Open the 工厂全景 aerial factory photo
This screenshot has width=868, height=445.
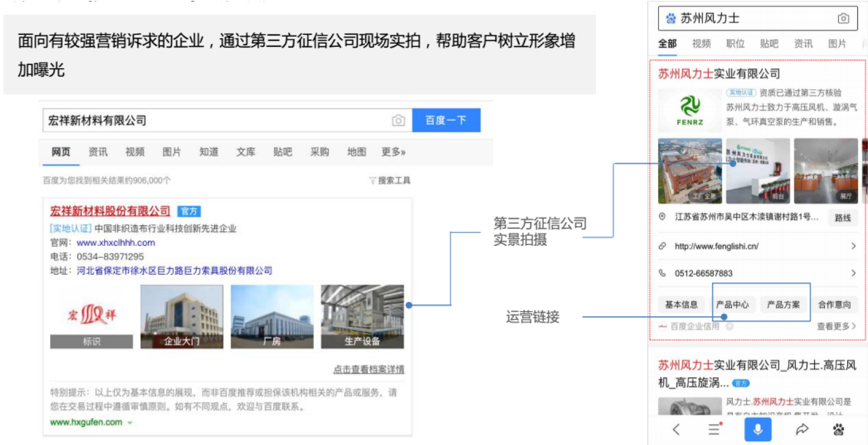coord(690,171)
